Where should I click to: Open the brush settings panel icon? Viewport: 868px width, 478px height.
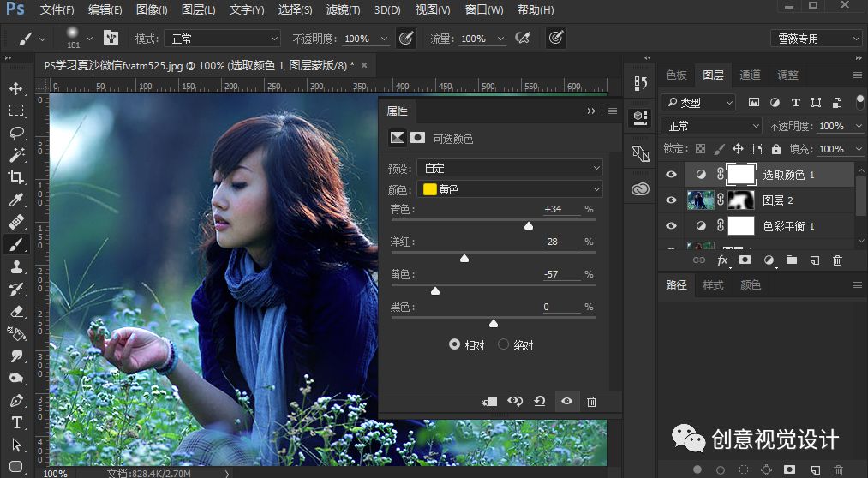tap(111, 38)
